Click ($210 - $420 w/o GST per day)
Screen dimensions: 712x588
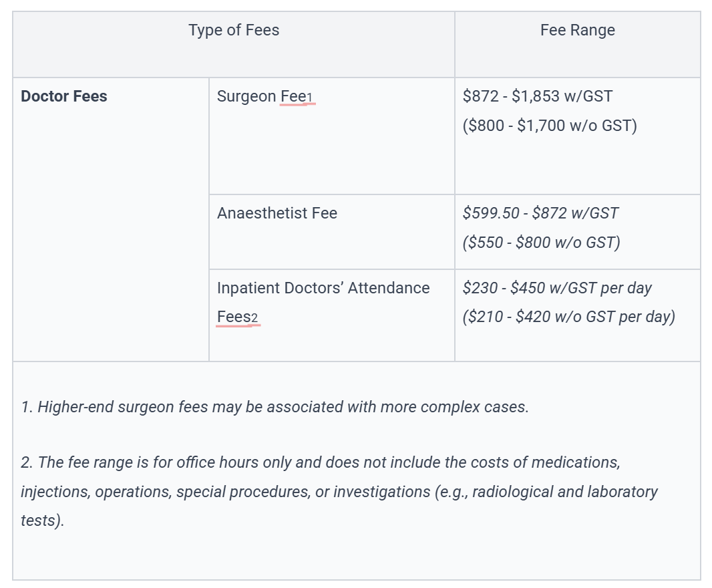click(x=569, y=317)
